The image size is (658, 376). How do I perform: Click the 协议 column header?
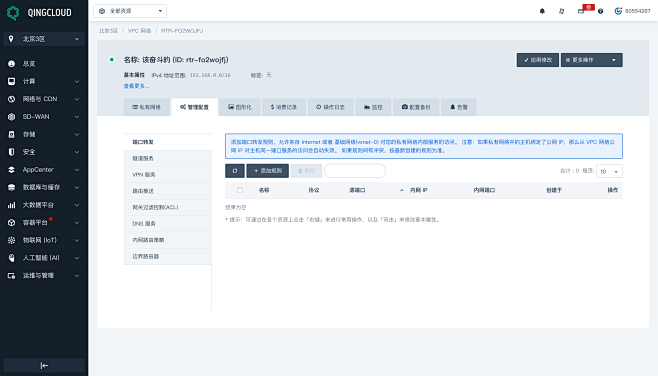tap(314, 190)
